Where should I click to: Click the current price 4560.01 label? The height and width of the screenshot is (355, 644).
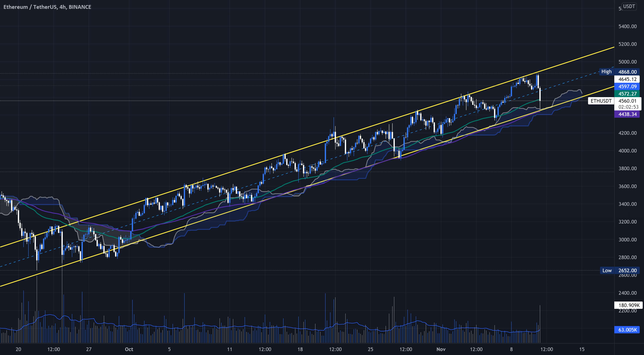627,101
